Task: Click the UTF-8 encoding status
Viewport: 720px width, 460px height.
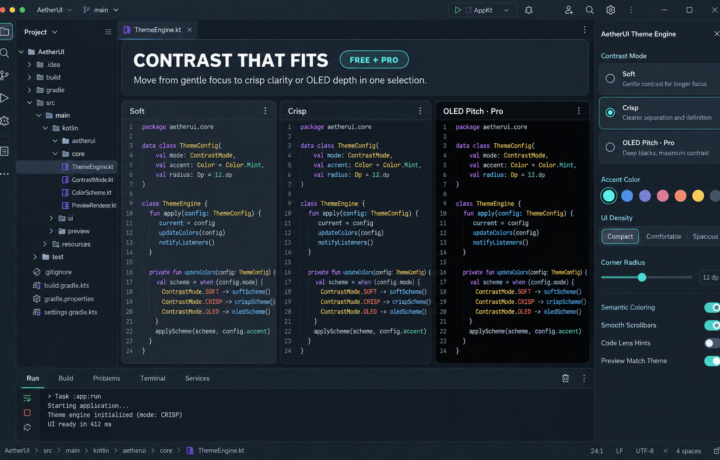Action: 644,451
